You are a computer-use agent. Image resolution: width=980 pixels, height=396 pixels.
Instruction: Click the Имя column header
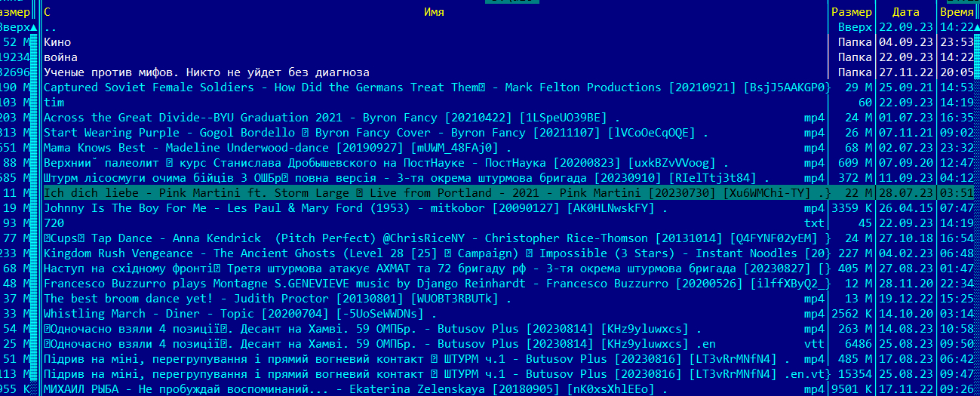[x=434, y=12]
